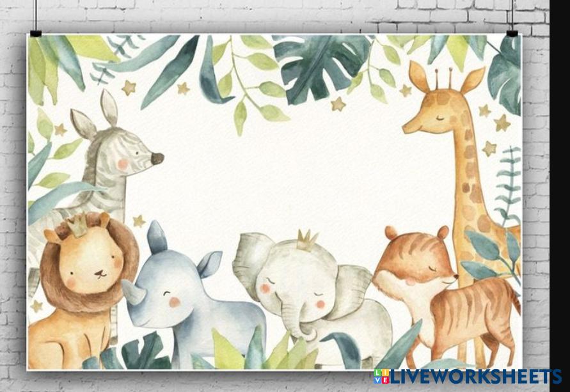Tap the zebra's black nose
Screen dimensions: 570x392
[x=157, y=158]
